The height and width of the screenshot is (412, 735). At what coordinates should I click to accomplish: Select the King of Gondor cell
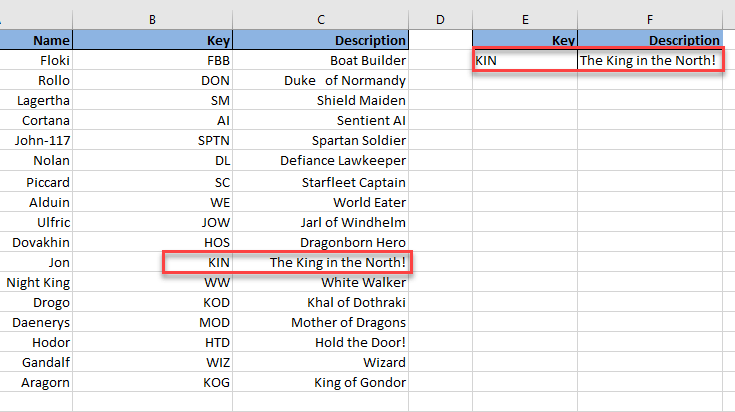[x=321, y=382]
